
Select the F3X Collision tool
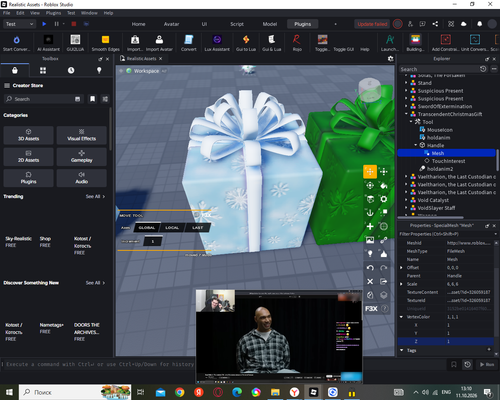[x=384, y=213]
